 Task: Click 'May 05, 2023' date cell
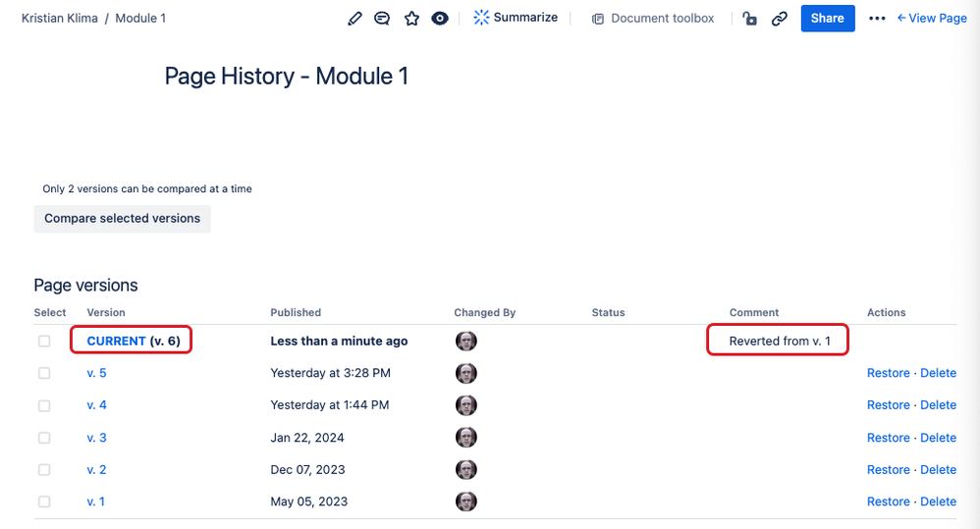pos(308,502)
